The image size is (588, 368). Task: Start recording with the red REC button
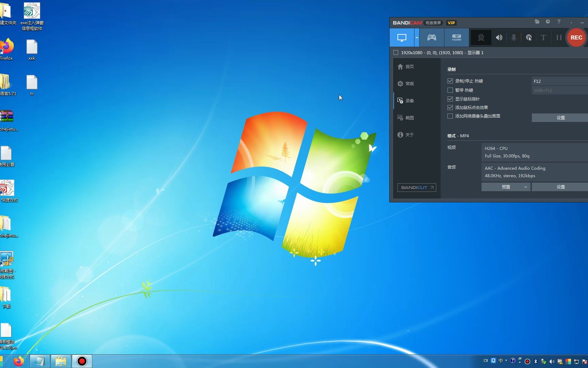[x=576, y=37]
